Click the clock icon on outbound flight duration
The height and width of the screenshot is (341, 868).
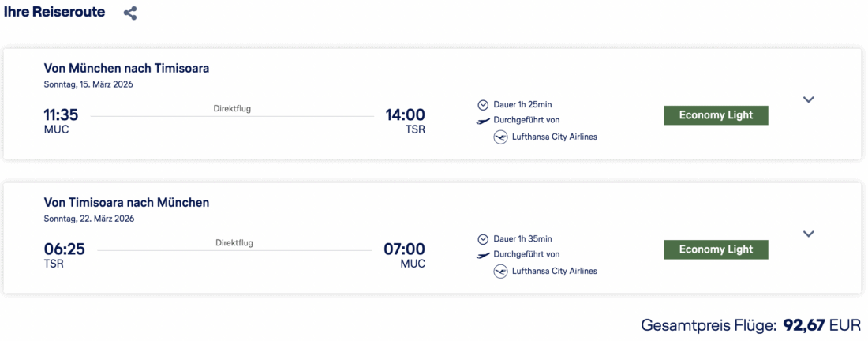point(483,104)
